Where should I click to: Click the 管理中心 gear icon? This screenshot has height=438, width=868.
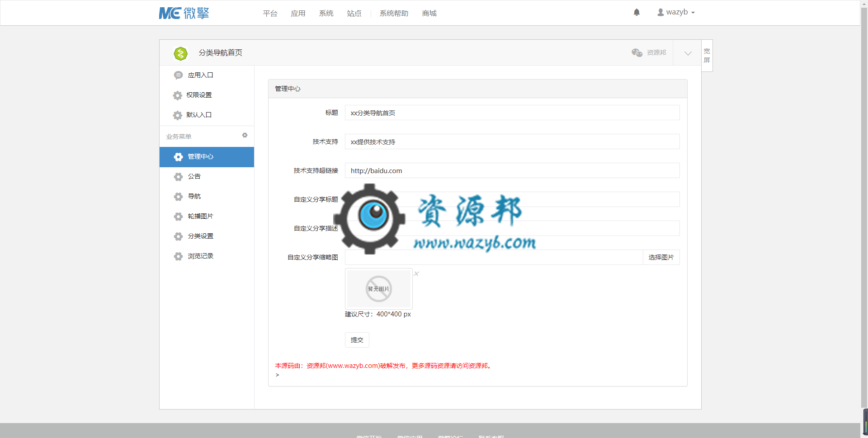[x=178, y=157]
